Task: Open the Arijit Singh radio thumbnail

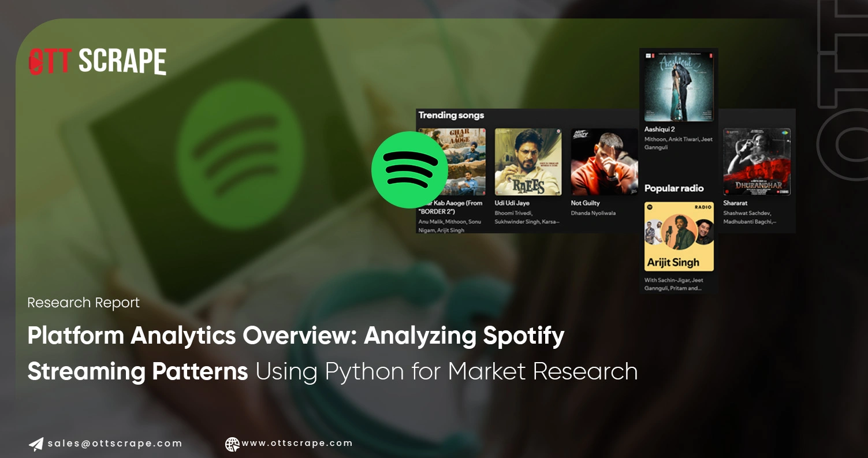Action: pos(679,237)
